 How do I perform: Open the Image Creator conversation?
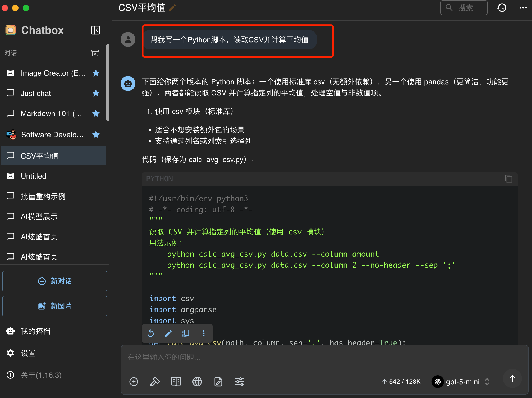(53, 73)
